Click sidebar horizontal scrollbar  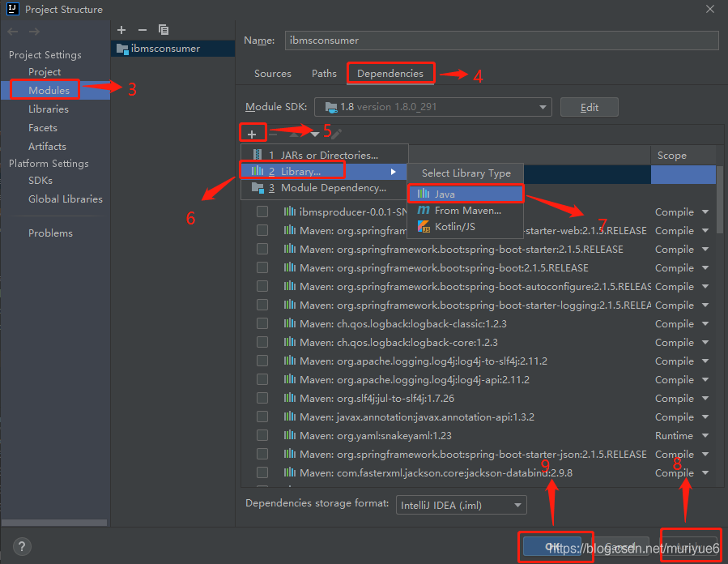coord(54,523)
